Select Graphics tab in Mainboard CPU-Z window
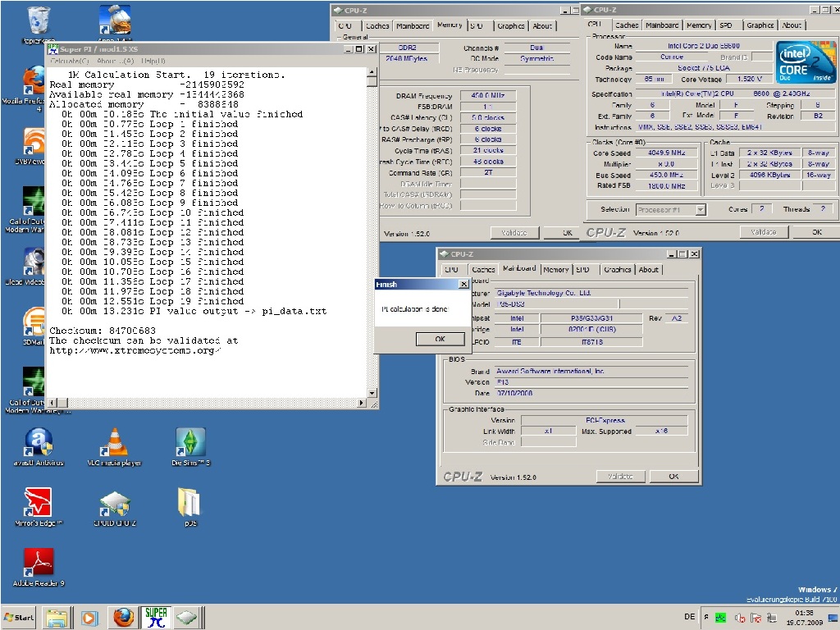 tap(617, 269)
